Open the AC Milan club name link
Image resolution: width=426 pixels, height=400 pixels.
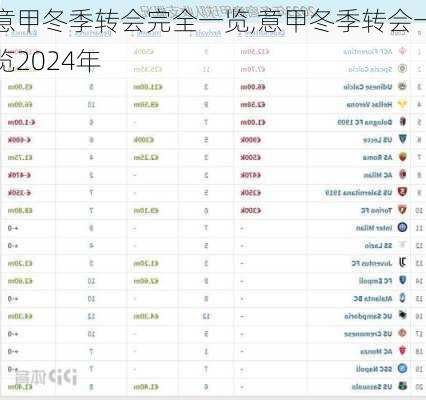pyautogui.click(x=378, y=175)
